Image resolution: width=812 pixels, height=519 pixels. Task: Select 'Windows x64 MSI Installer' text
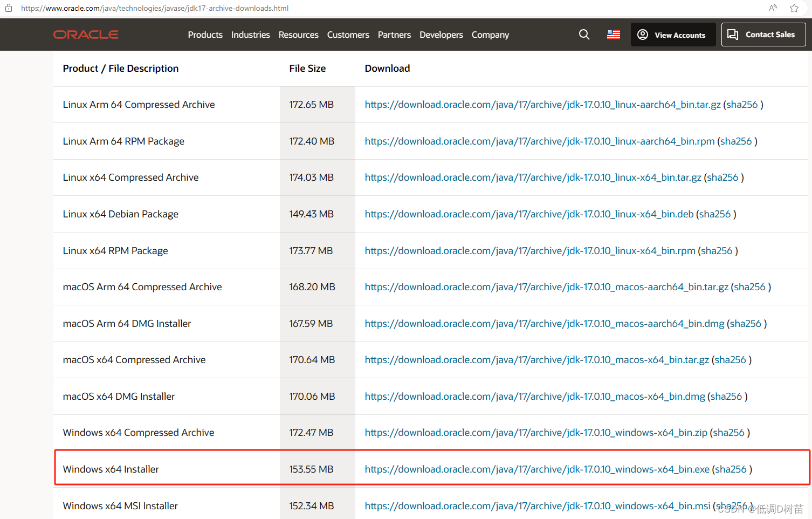(120, 506)
